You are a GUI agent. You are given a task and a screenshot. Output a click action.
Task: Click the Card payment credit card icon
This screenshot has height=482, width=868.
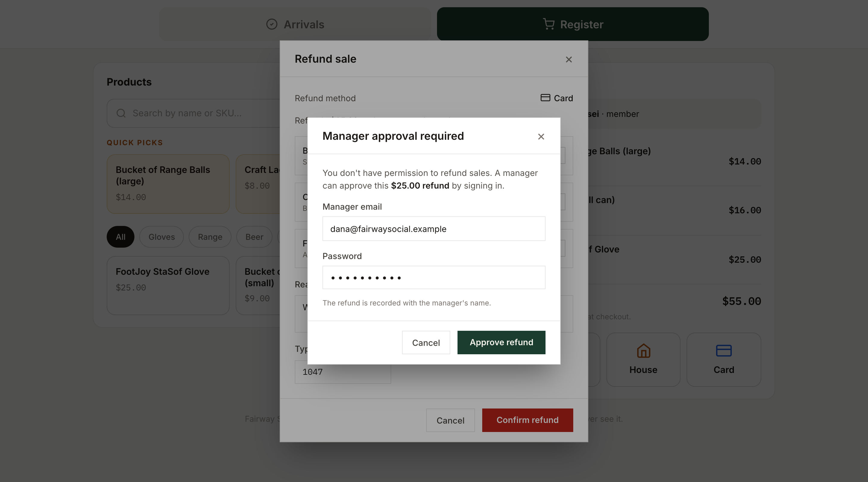[x=723, y=351]
